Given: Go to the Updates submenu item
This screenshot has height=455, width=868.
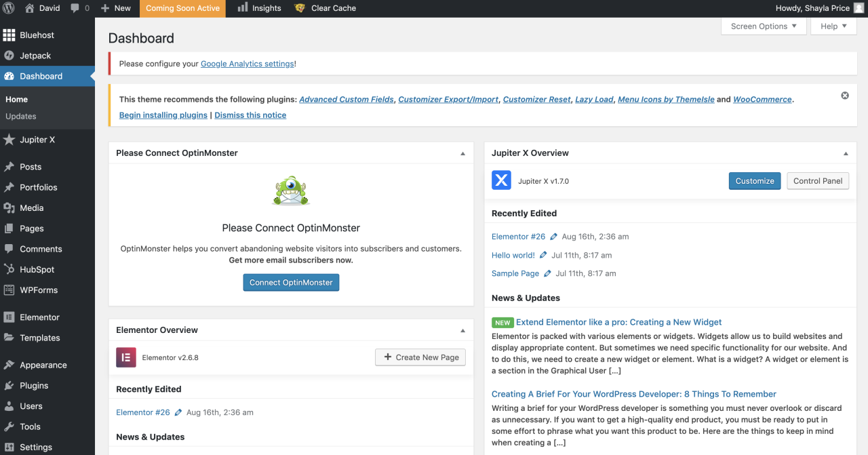Looking at the screenshot, I should coord(21,116).
